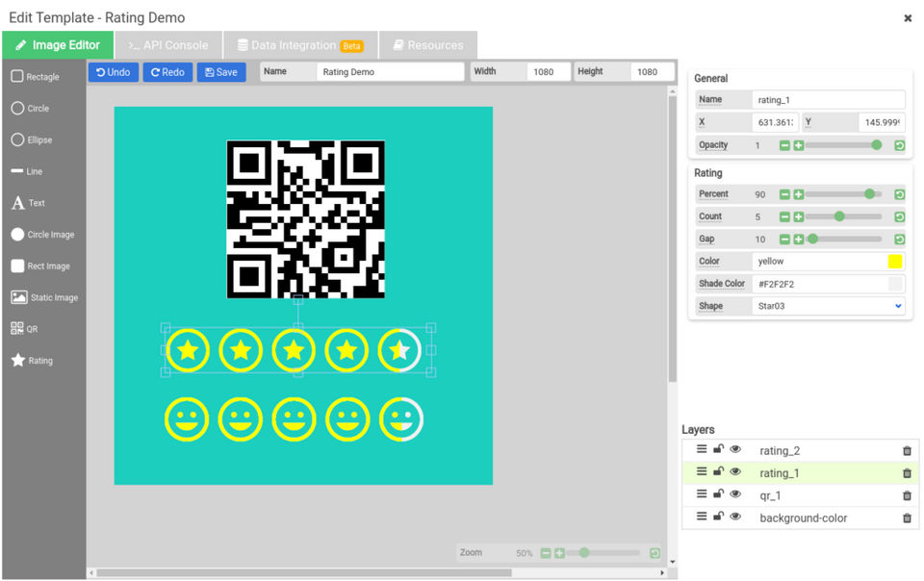Decrease rating Gap with minus icon
This screenshot has width=924, height=581.
(784, 239)
